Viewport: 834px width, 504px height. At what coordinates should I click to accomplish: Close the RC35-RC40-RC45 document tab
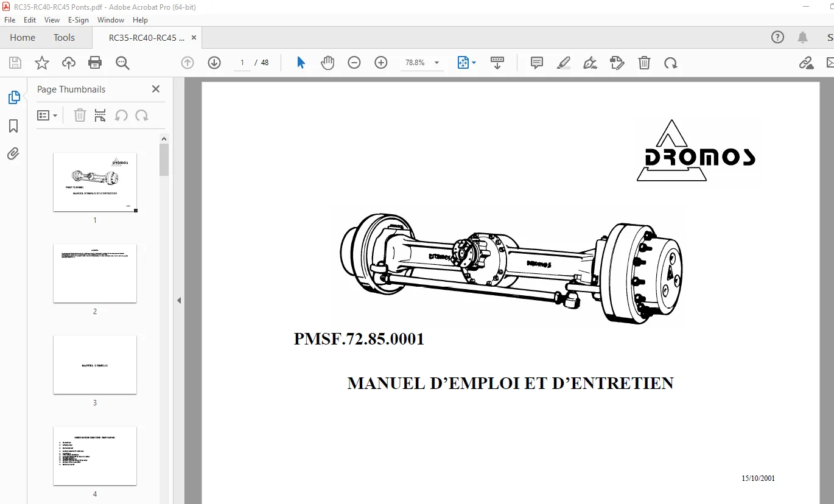194,38
